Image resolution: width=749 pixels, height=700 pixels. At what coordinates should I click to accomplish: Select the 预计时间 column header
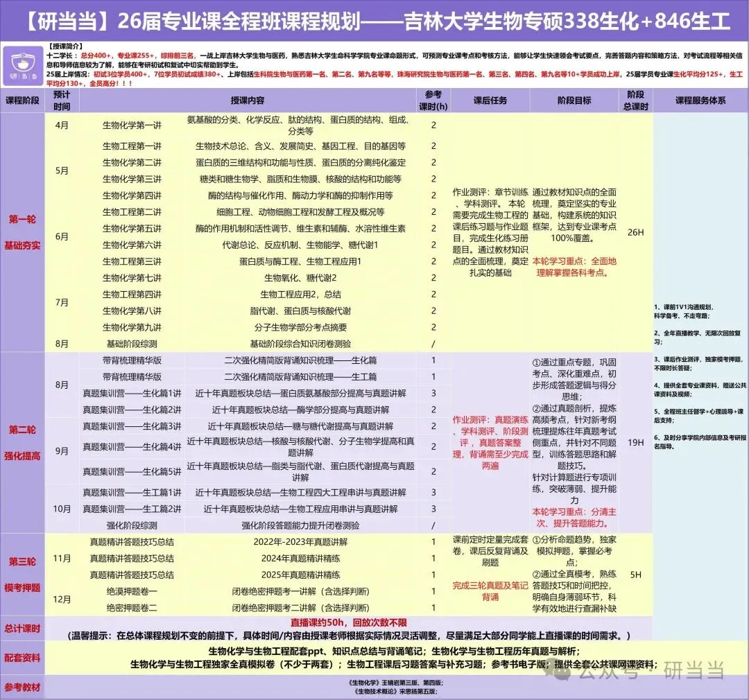pos(62,100)
